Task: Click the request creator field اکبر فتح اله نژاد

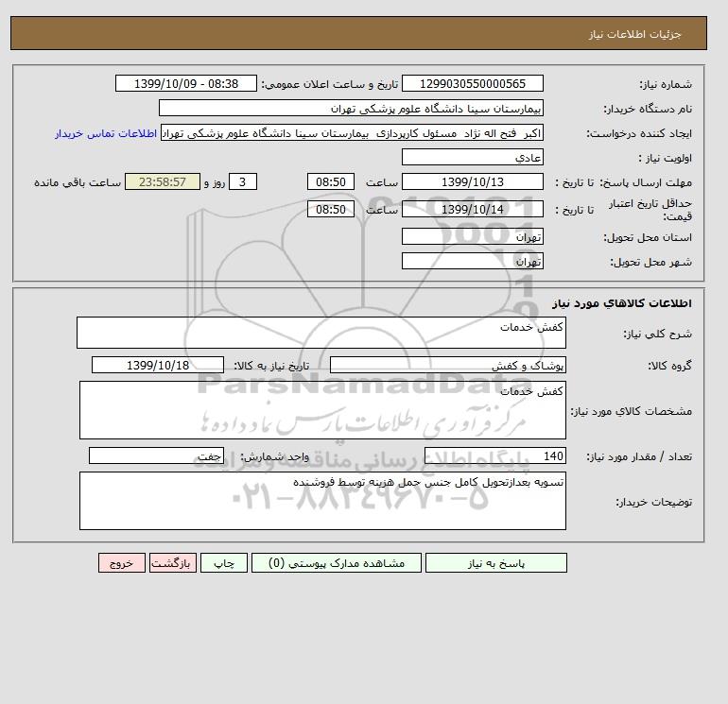Action: pos(352,133)
